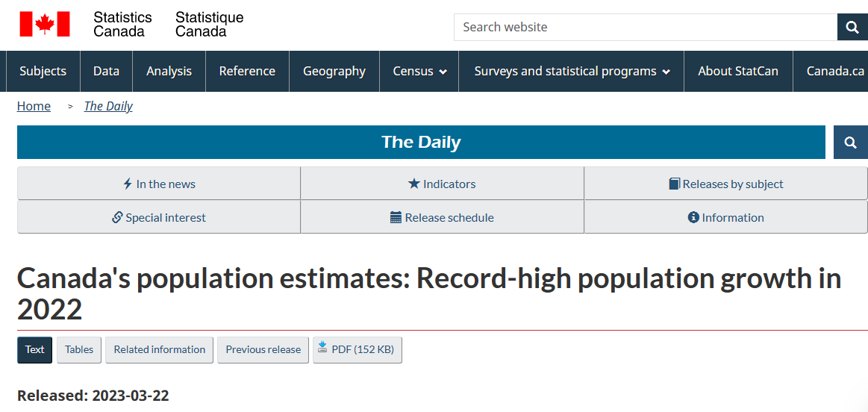Viewport: 868px width, 412px height.
Task: Focus the Search website input field
Action: (646, 27)
